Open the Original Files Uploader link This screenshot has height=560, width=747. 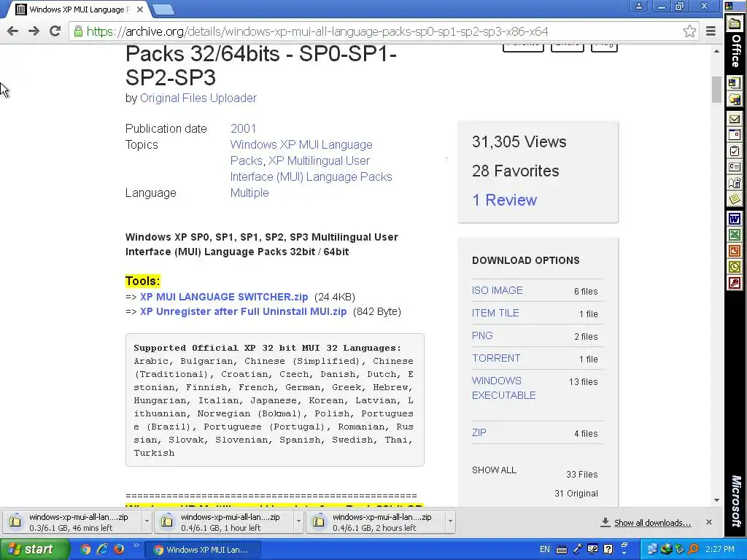click(198, 98)
